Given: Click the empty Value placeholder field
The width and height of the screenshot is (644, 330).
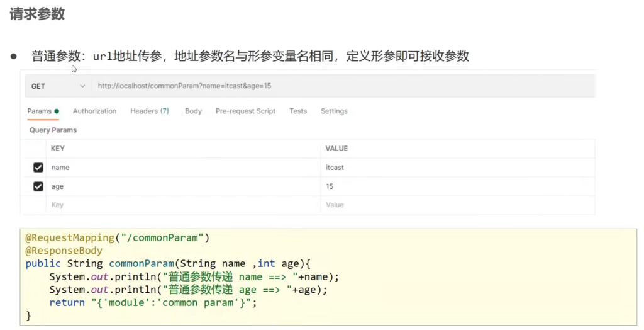Looking at the screenshot, I should click(335, 205).
